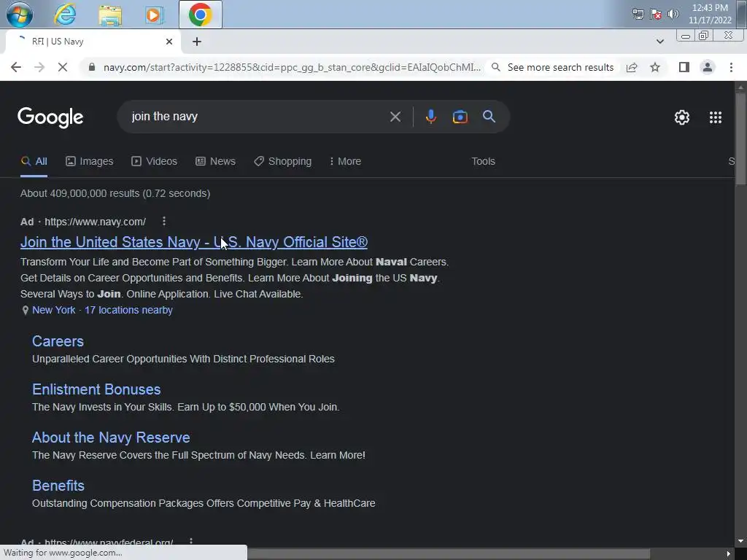Switch to the News tab
The image size is (747, 560).
click(215, 161)
